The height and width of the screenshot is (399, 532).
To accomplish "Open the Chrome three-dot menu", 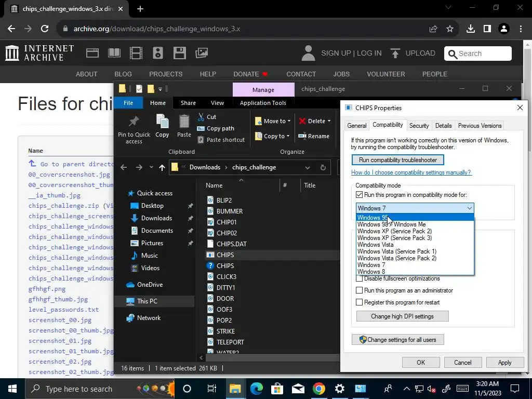I will coord(521,29).
